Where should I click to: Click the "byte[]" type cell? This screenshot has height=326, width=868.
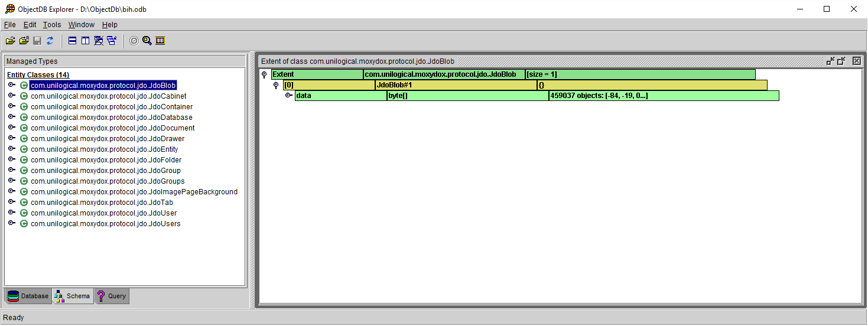[467, 96]
